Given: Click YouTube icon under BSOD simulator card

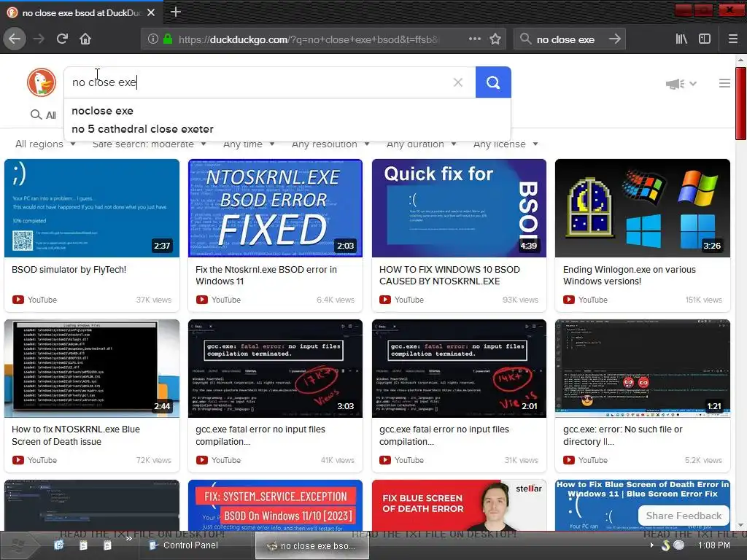Looking at the screenshot, I should 18,300.
